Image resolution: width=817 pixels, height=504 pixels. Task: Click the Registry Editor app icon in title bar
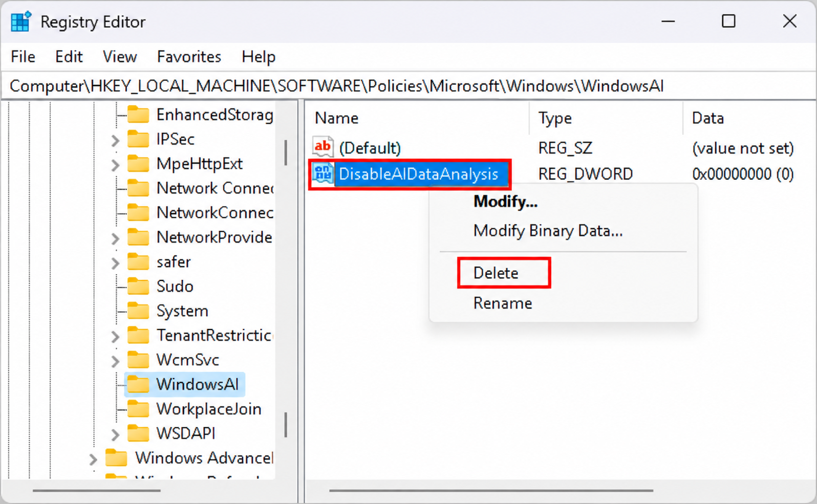pyautogui.click(x=20, y=21)
